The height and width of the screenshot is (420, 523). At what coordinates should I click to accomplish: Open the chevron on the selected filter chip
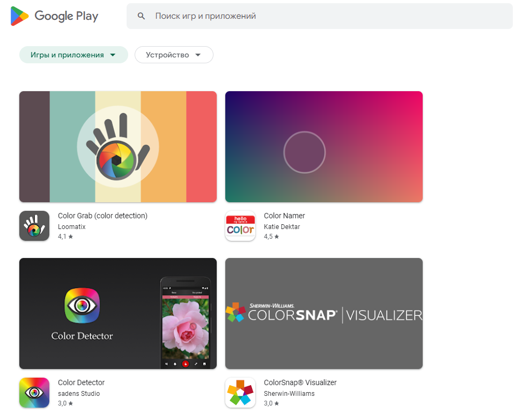(113, 54)
